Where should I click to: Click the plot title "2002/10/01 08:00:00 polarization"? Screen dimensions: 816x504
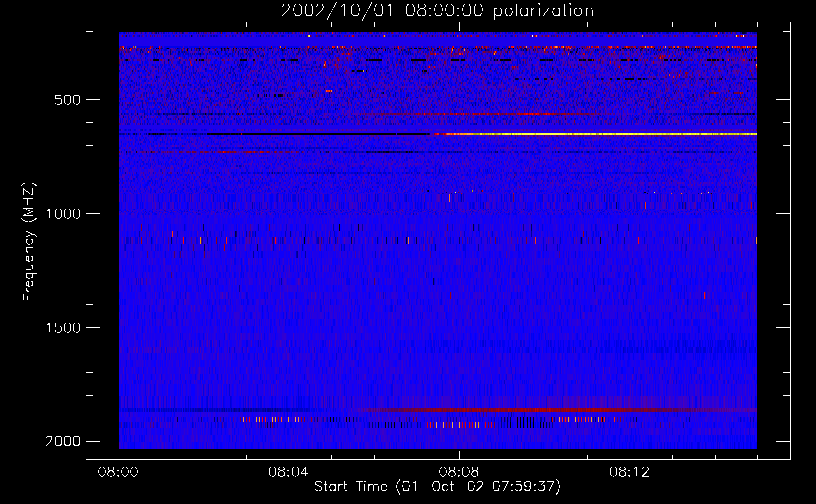click(x=437, y=11)
